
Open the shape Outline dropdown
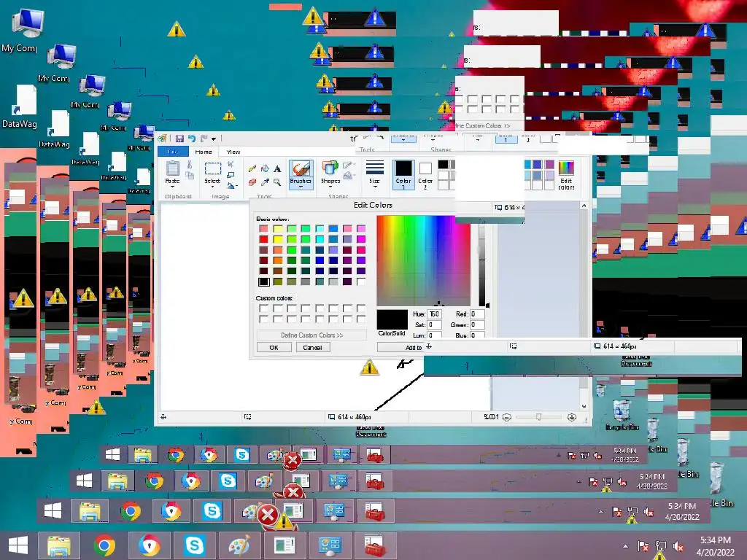(x=349, y=165)
